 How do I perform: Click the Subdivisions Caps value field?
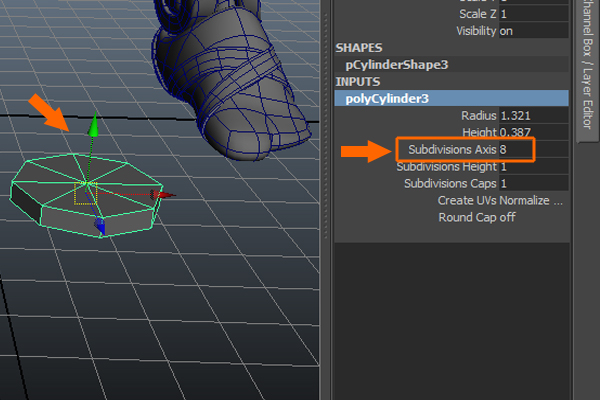pos(533,183)
